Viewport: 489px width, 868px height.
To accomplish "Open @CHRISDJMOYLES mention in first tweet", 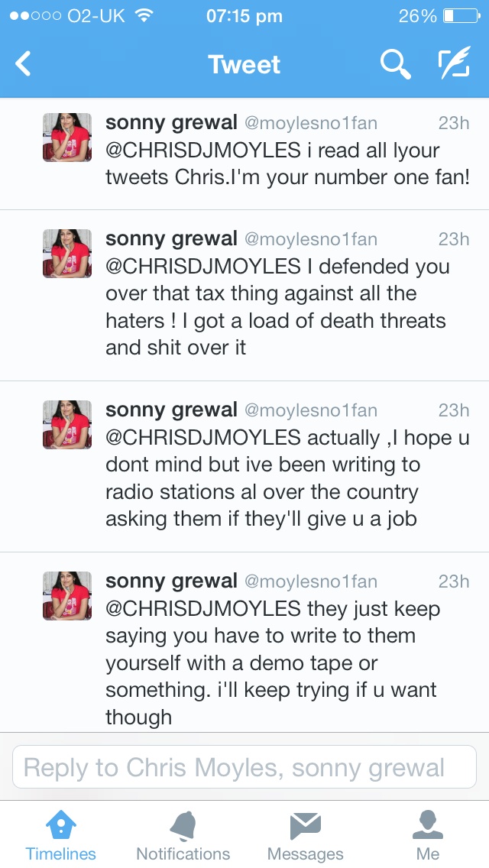I will [x=203, y=151].
